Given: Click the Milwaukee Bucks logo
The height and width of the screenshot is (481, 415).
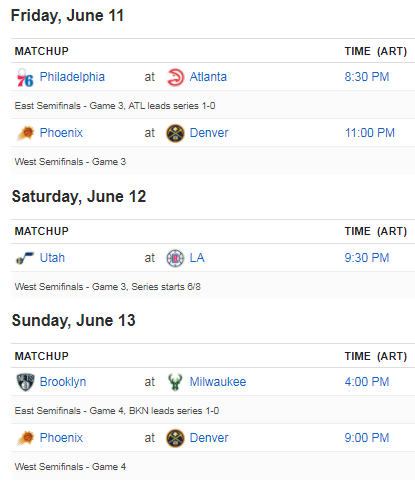Looking at the screenshot, I should click(x=175, y=382).
